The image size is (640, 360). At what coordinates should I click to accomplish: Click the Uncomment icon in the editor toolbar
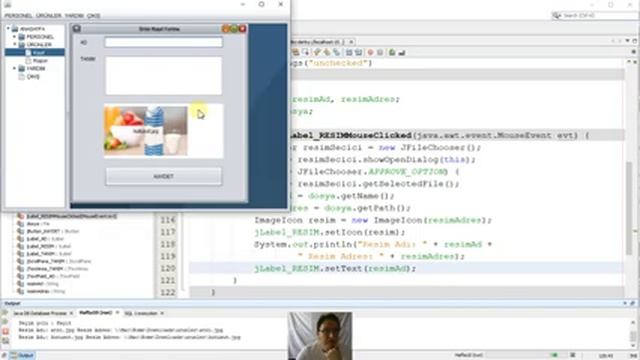coord(402,52)
